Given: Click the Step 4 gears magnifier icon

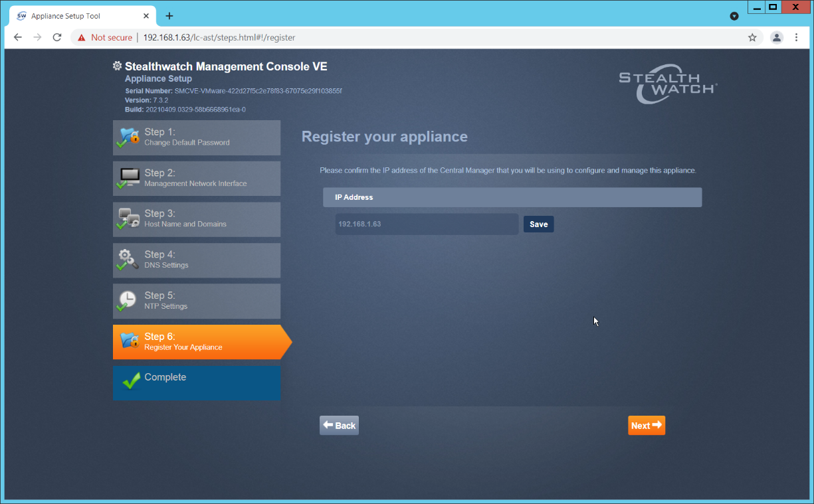Looking at the screenshot, I should click(x=128, y=260).
